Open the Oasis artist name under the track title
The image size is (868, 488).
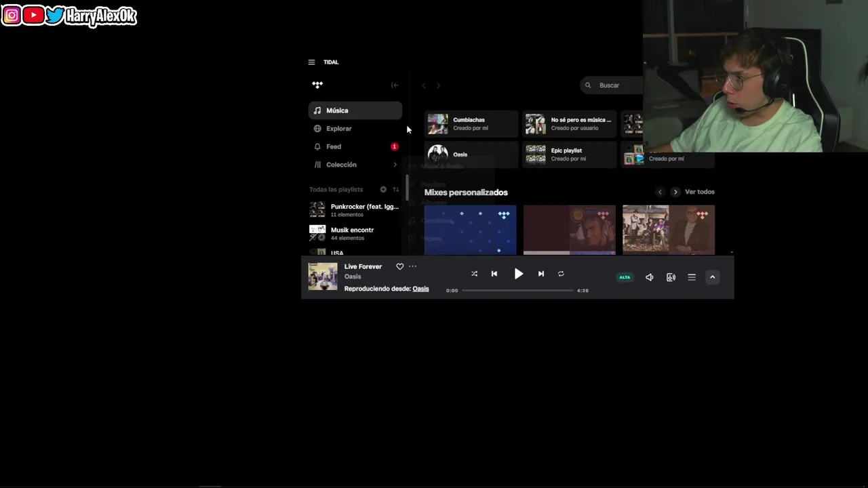pyautogui.click(x=353, y=277)
